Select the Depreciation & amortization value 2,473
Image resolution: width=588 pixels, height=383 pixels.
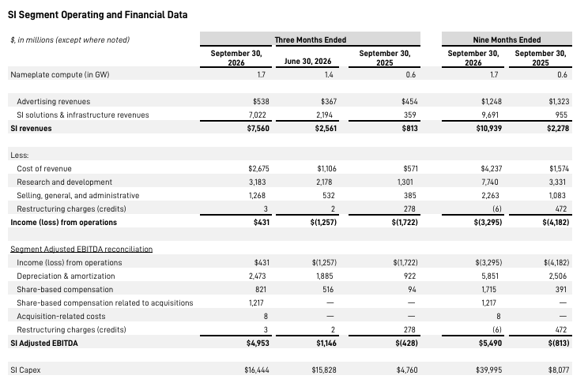click(258, 276)
